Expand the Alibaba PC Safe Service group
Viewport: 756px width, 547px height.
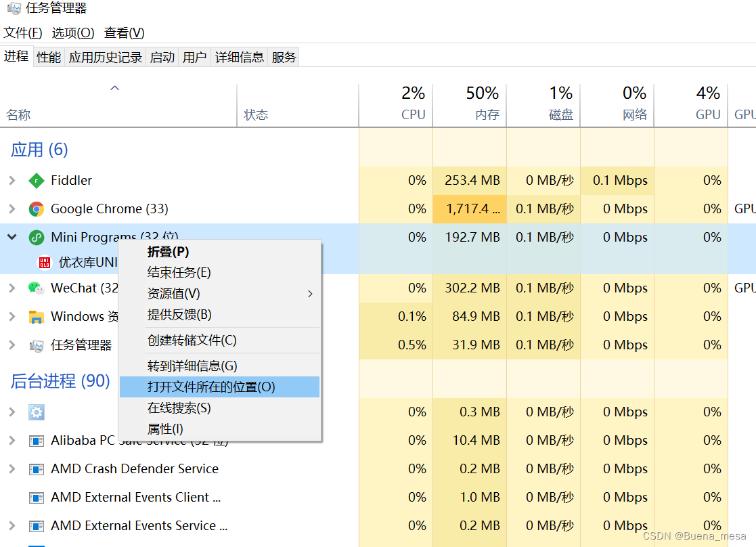coord(12,441)
